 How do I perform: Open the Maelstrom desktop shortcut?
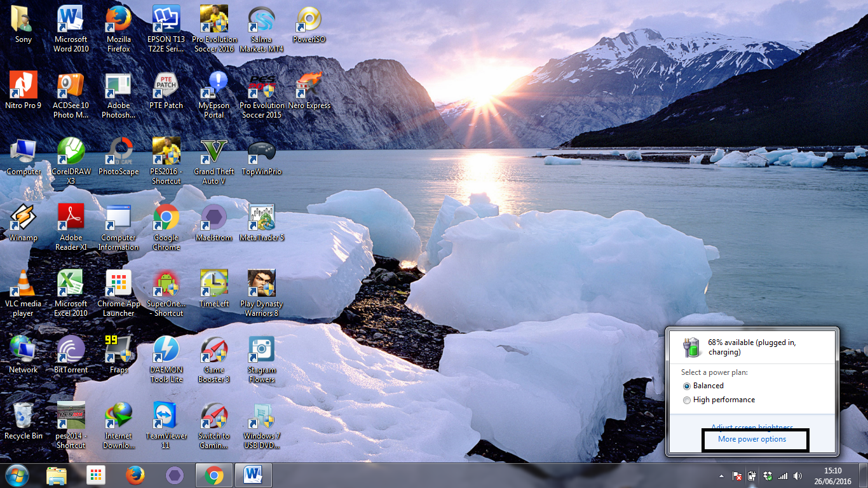pos(214,223)
